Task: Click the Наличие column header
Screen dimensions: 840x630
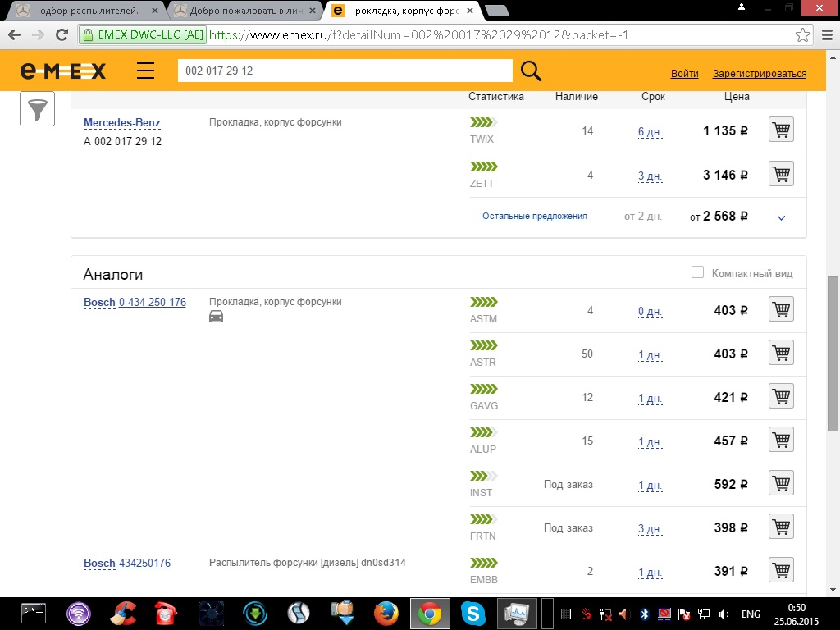Action: point(577,97)
